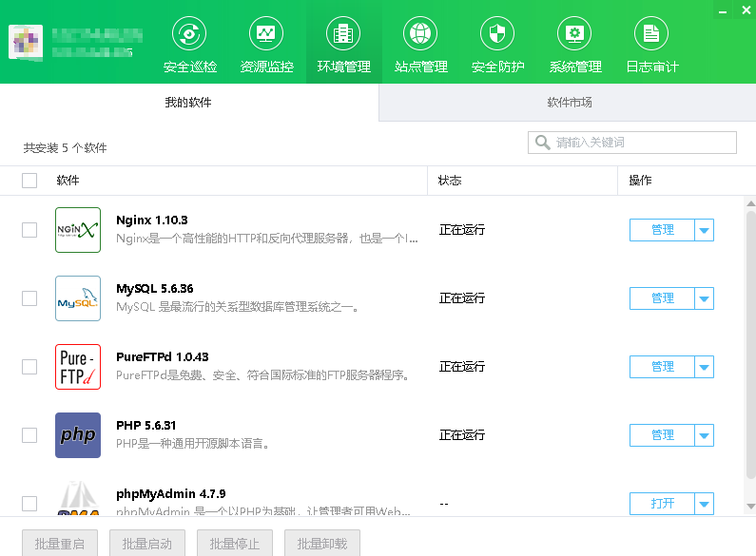Expand the PHP 管理 dropdown arrow
This screenshot has width=756, height=556.
[x=704, y=435]
